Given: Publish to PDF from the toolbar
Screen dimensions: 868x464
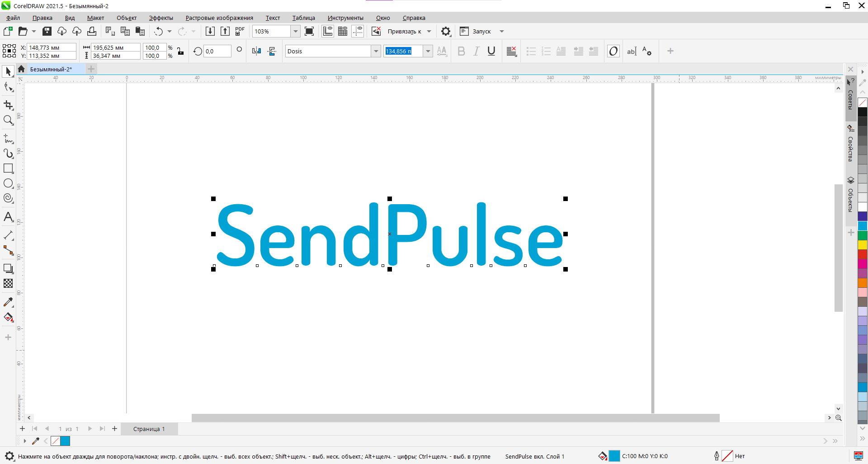Looking at the screenshot, I should [240, 31].
